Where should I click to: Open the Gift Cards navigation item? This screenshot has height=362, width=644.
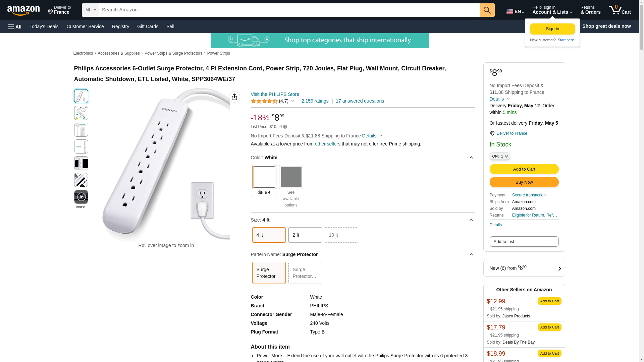148,26
